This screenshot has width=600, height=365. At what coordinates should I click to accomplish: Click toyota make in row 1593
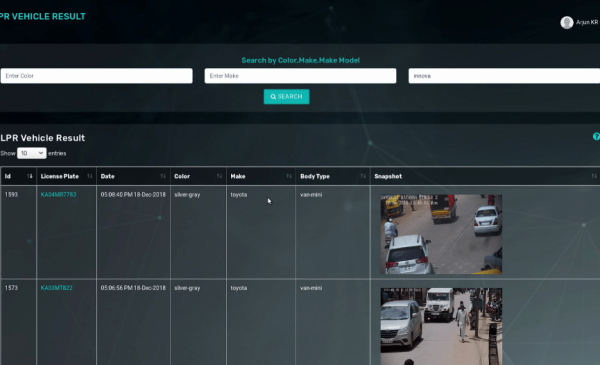pos(239,195)
